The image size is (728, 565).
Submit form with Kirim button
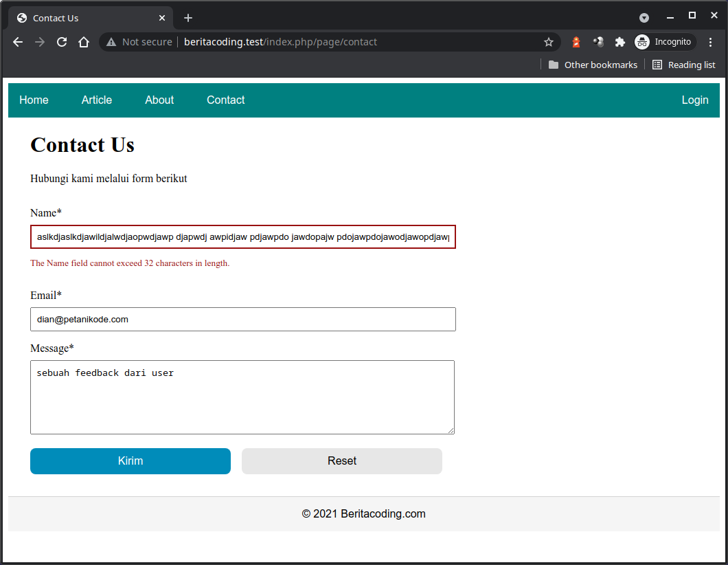[x=130, y=461]
